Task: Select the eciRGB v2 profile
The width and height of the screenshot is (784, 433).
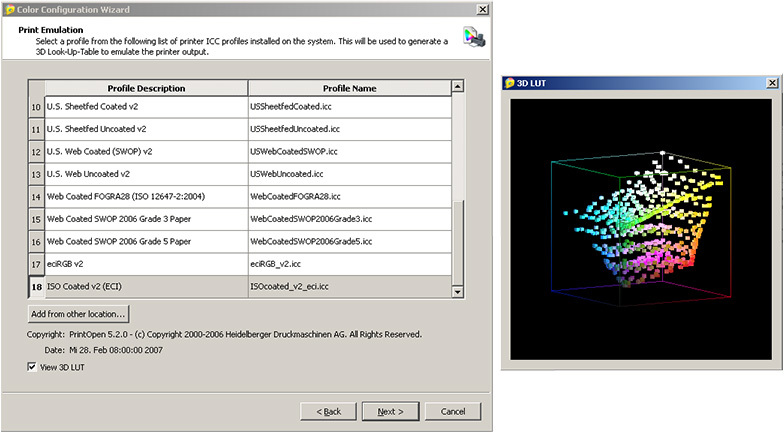Action: [x=146, y=264]
